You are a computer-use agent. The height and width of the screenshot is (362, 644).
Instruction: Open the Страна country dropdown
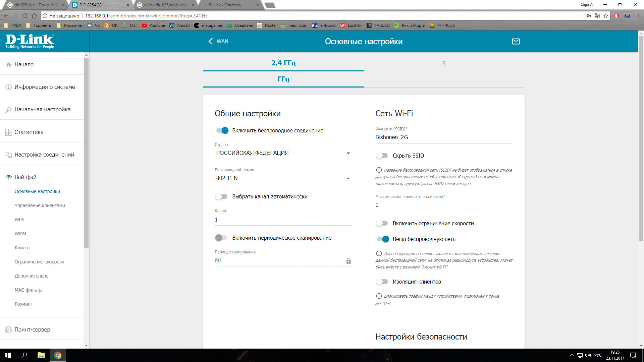pyautogui.click(x=283, y=153)
